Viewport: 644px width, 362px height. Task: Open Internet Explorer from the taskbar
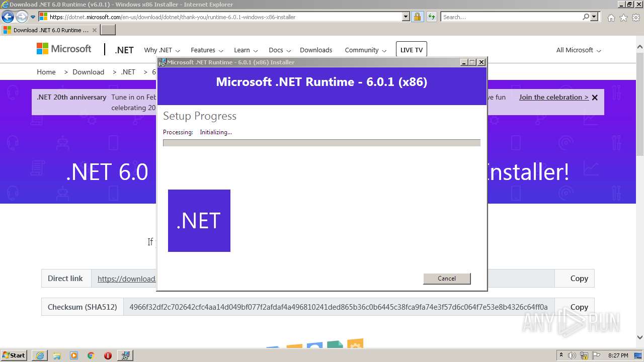[x=40, y=355]
